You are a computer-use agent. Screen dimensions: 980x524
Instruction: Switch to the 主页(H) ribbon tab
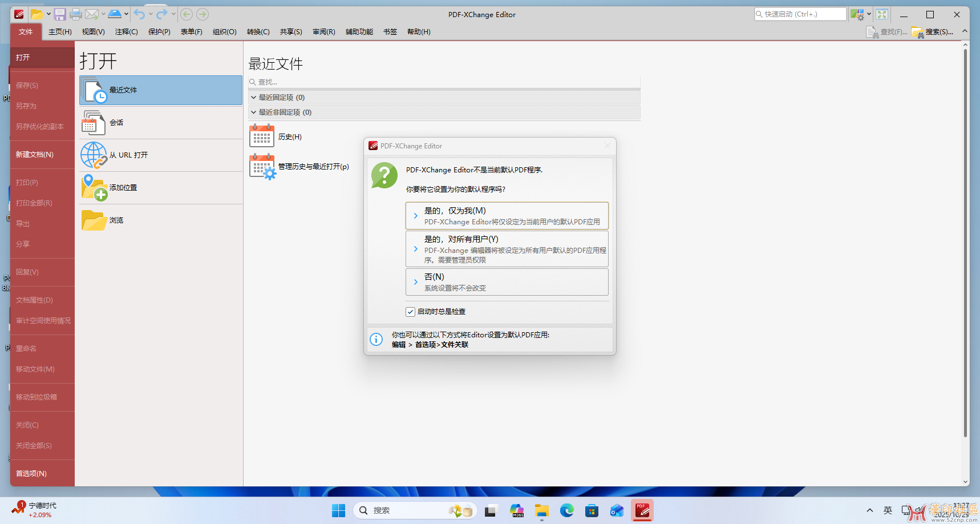59,32
